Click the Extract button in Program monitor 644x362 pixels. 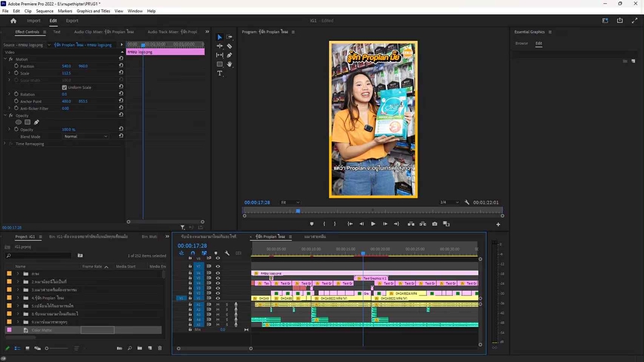[x=423, y=224]
